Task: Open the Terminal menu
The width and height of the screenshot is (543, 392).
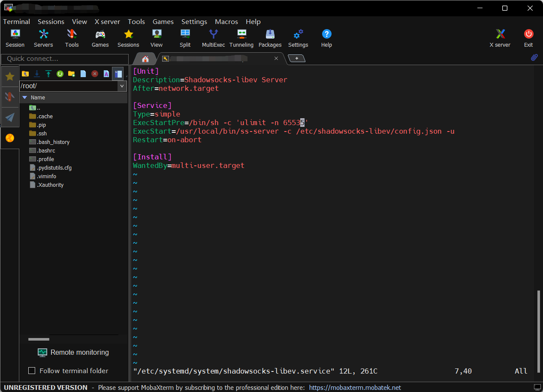Action: tap(17, 21)
